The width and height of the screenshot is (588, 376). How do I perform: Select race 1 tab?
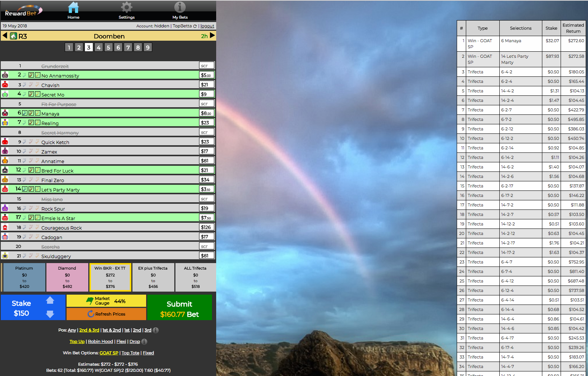69,47
